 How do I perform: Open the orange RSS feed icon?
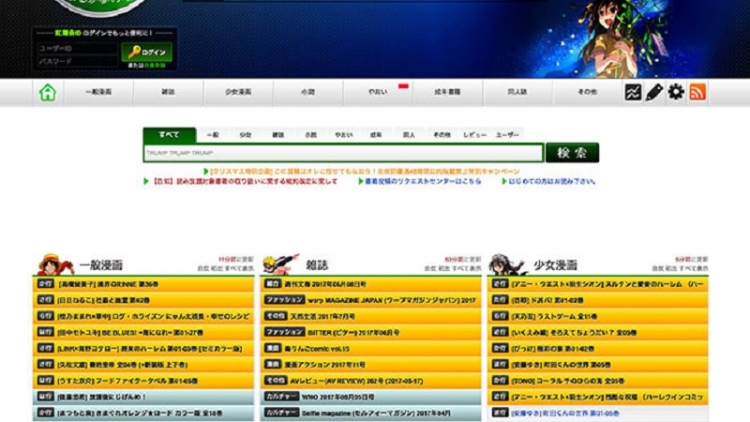tap(698, 93)
